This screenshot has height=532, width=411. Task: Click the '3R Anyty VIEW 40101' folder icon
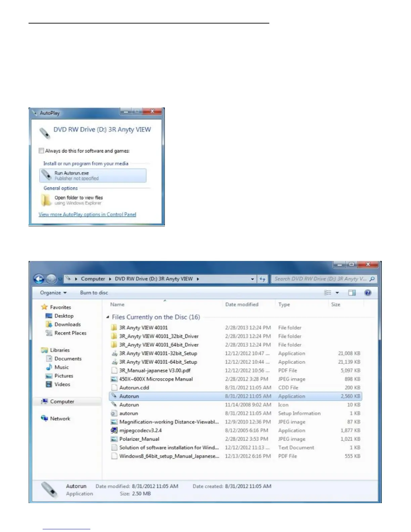pos(114,327)
